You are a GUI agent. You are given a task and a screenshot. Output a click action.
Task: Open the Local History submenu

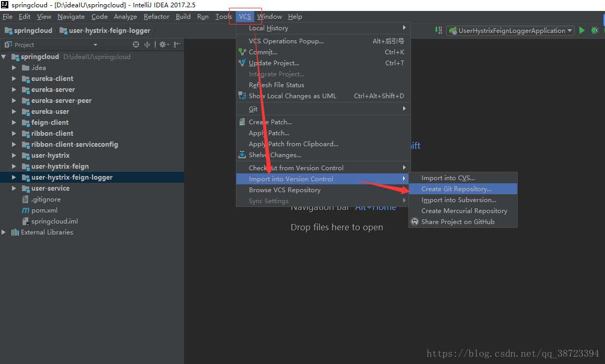323,28
